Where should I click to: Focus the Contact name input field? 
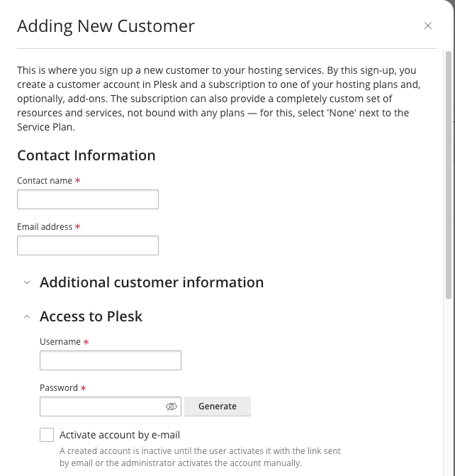point(88,199)
